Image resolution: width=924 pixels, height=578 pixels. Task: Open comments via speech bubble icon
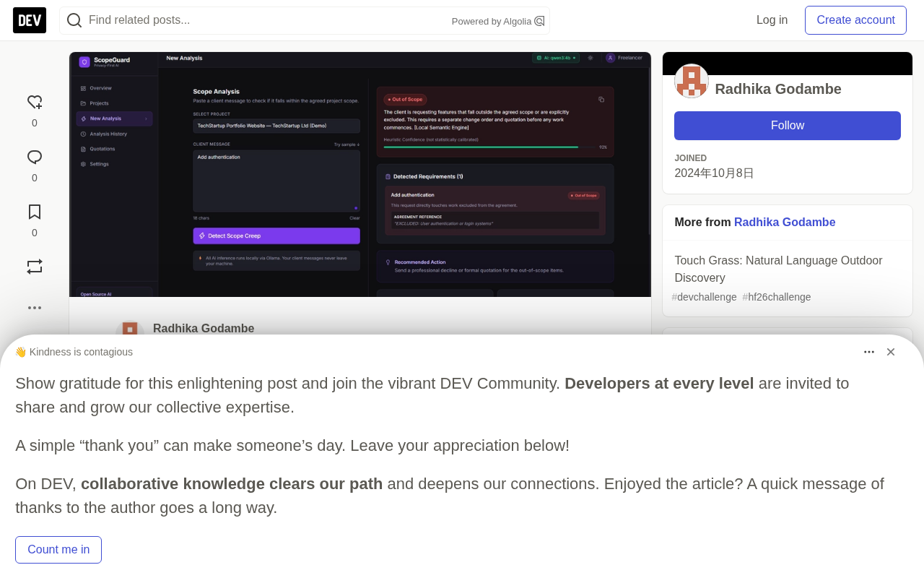point(35,158)
